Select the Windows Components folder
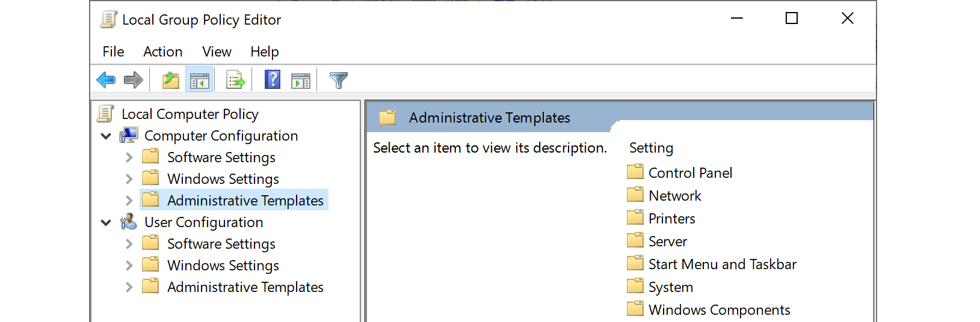 [719, 310]
